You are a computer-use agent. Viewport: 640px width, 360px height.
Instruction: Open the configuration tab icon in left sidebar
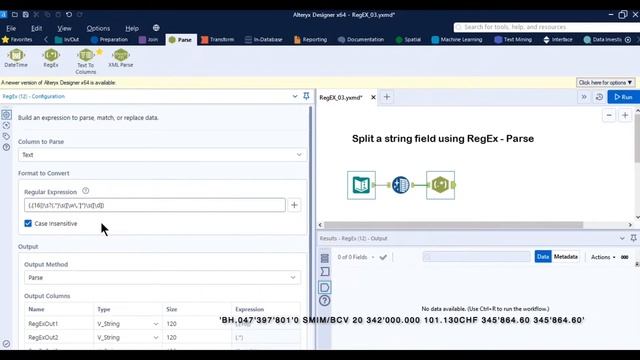coord(6,114)
